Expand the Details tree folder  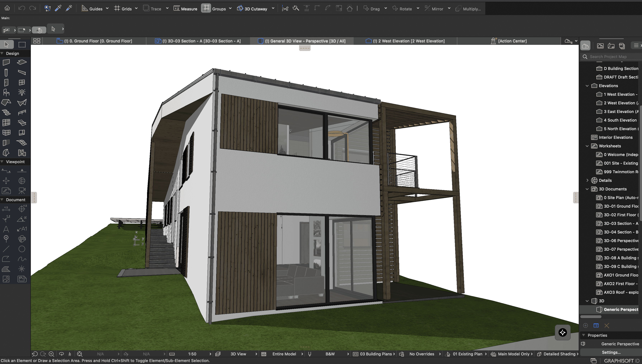pos(587,181)
